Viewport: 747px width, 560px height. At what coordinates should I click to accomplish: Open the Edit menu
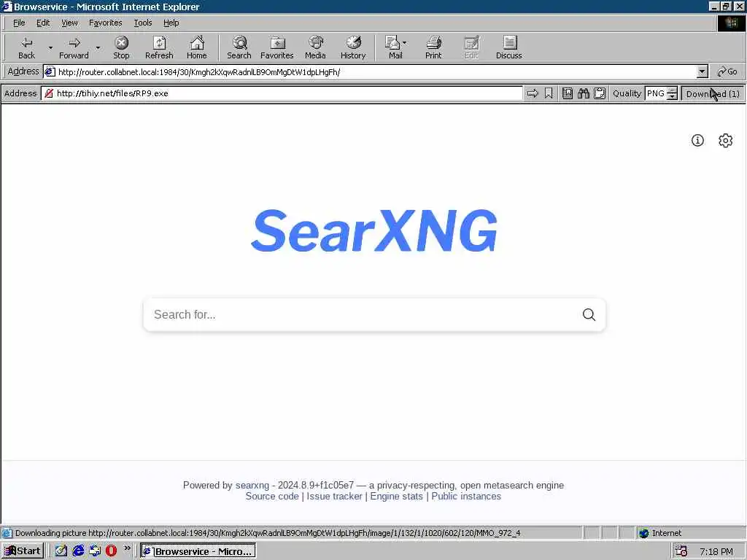point(43,23)
